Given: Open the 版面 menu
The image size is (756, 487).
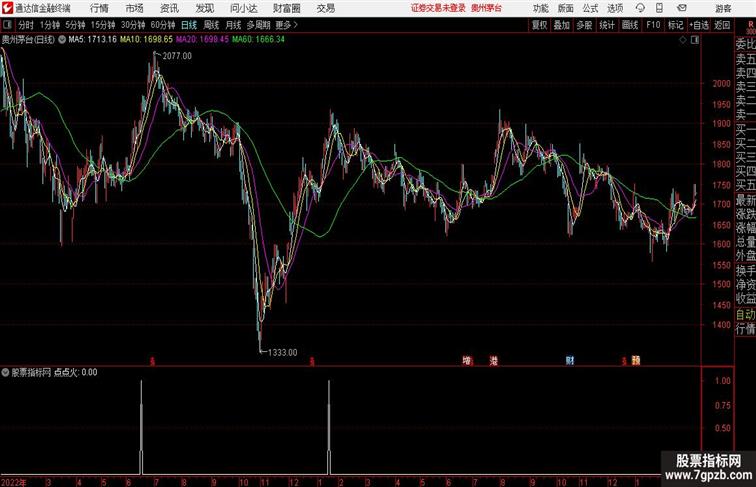Looking at the screenshot, I should (x=565, y=8).
